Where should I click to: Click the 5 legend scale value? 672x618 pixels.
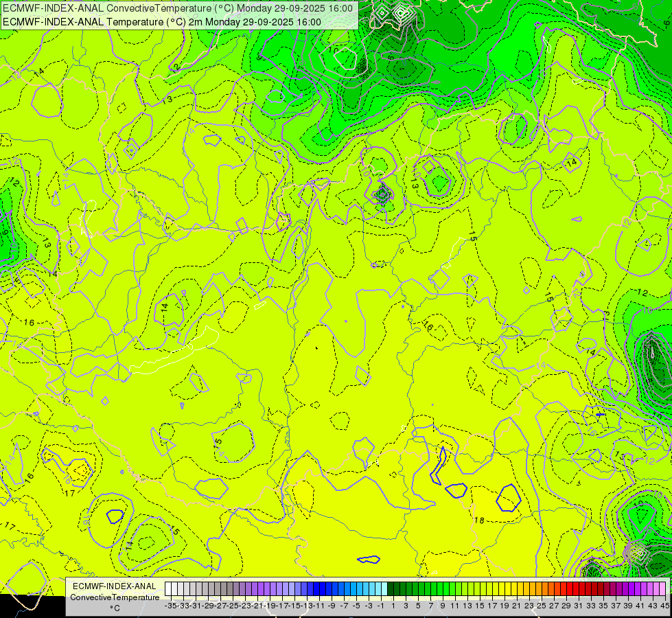[418, 606]
